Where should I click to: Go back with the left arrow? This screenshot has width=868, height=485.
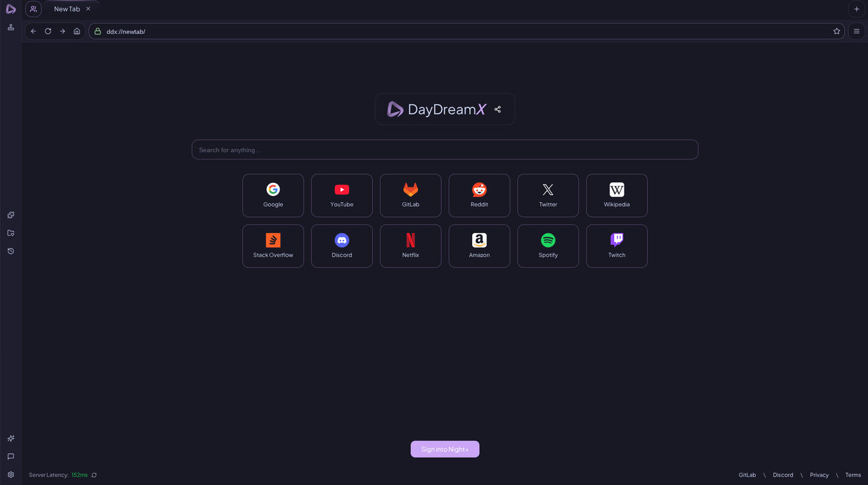coord(34,31)
